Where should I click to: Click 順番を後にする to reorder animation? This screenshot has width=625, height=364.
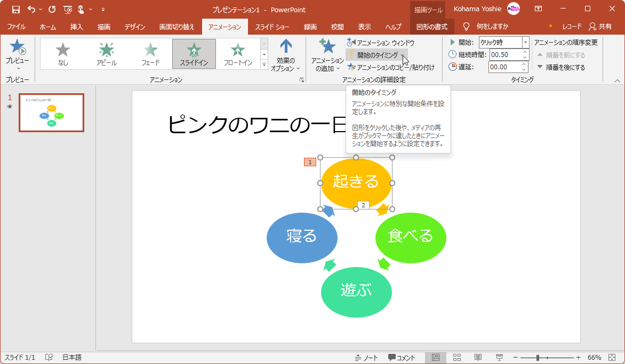[x=565, y=67]
